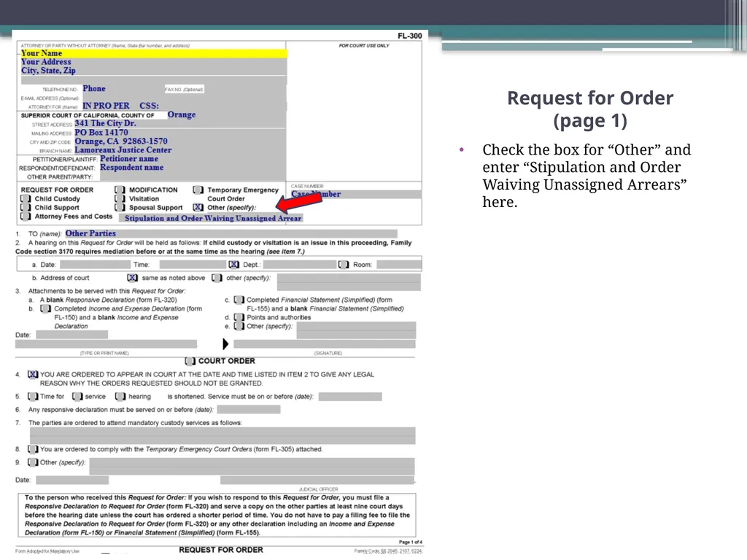Click the Your Address field
Image resolution: width=747 pixels, height=560 pixels.
click(153, 62)
